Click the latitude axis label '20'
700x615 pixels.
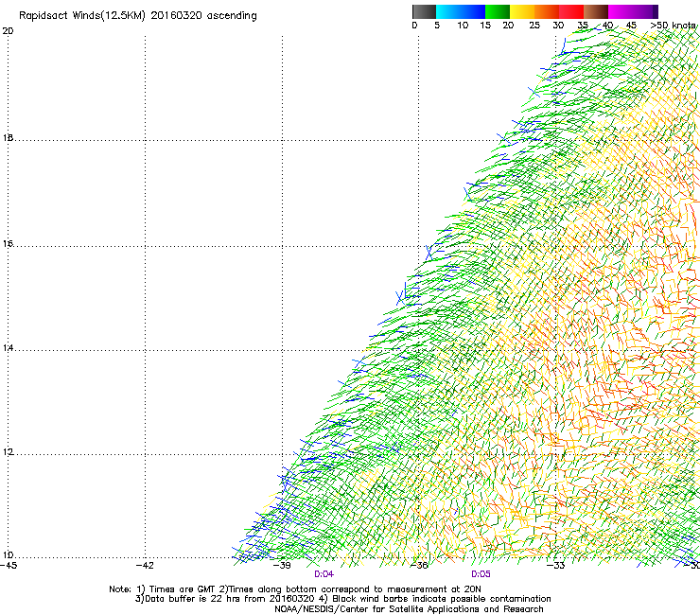click(x=8, y=31)
